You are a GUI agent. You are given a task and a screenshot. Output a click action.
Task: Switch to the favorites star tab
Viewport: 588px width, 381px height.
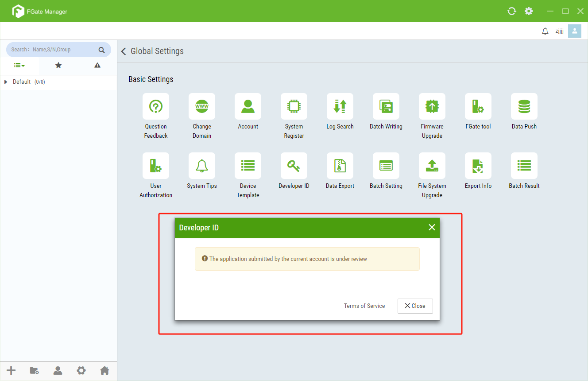58,65
